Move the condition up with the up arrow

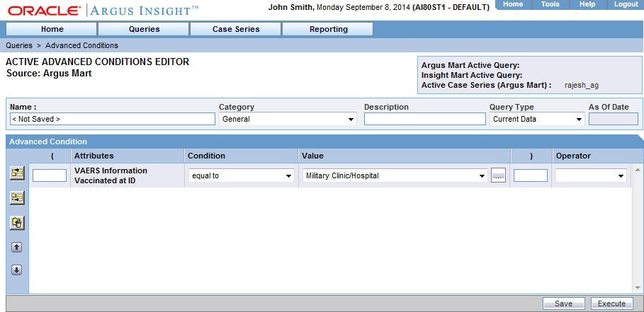coord(16,247)
